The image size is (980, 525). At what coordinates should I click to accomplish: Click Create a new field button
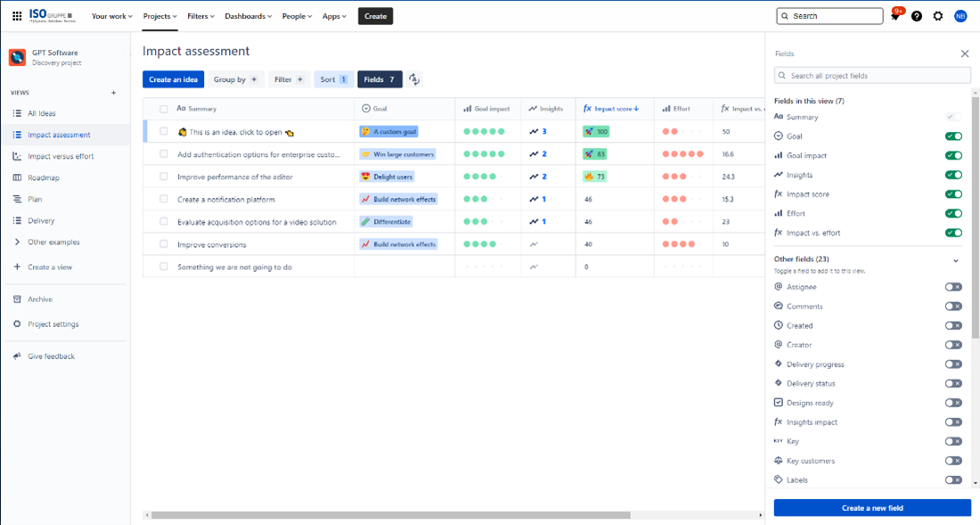coord(872,508)
